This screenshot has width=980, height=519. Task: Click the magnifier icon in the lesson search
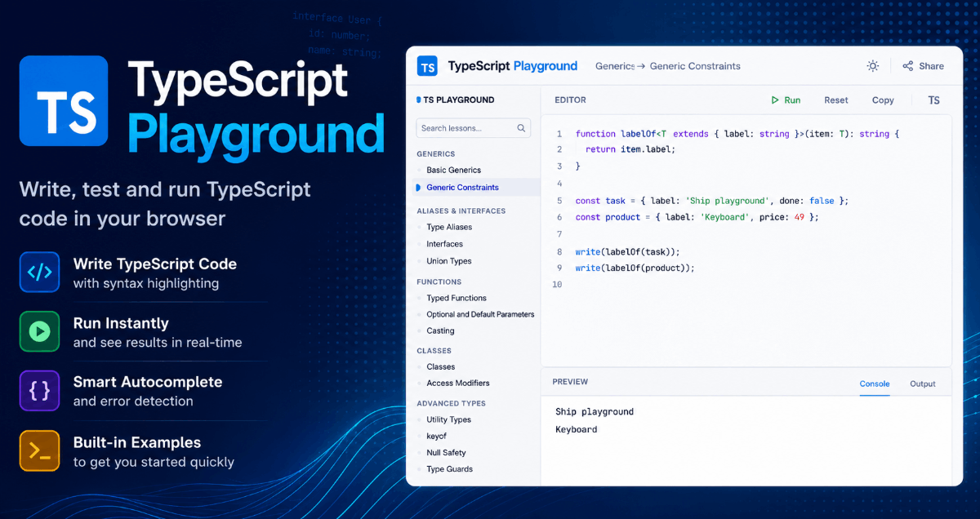[521, 128]
